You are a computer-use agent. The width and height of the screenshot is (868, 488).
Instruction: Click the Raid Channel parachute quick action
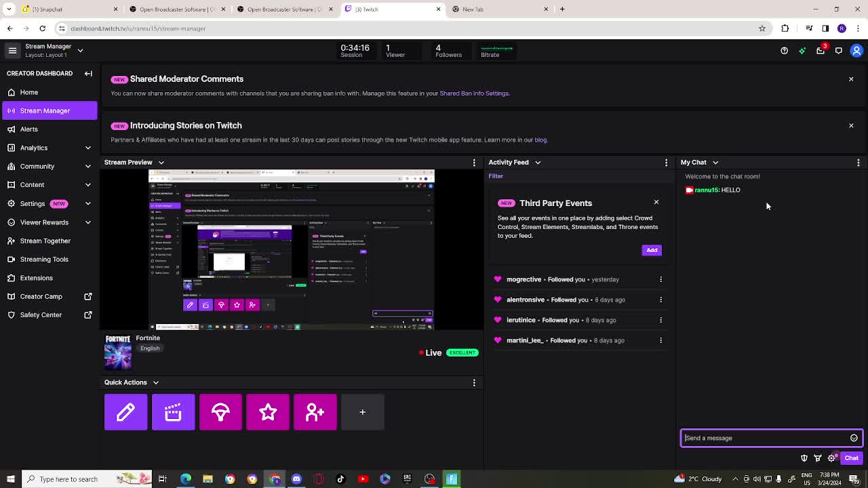pyautogui.click(x=220, y=412)
